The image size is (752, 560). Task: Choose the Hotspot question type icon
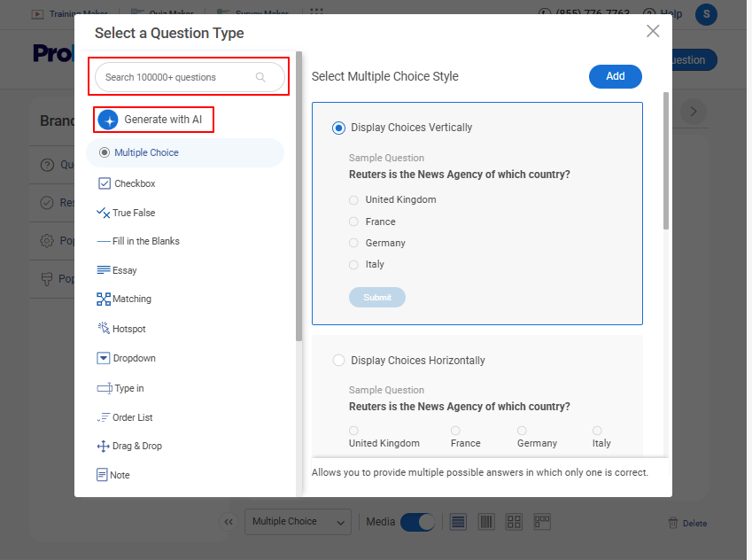pyautogui.click(x=104, y=329)
